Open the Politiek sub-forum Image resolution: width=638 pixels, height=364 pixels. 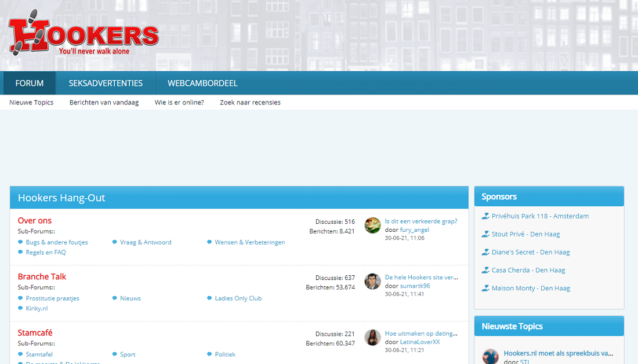click(225, 354)
